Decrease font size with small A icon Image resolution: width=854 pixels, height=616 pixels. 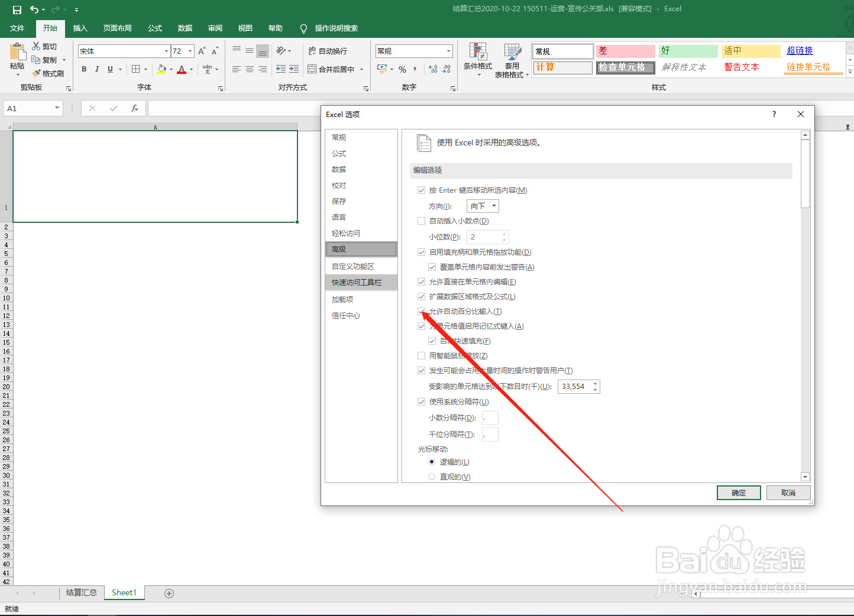215,51
